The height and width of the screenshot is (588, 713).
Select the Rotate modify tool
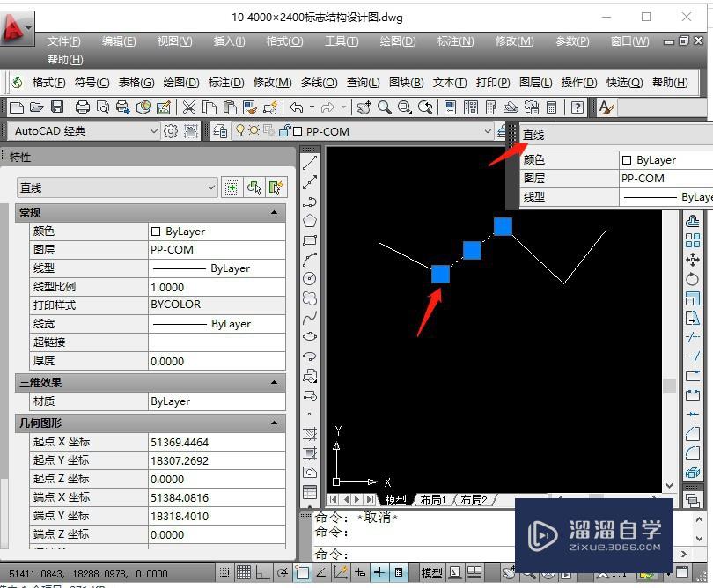point(693,279)
